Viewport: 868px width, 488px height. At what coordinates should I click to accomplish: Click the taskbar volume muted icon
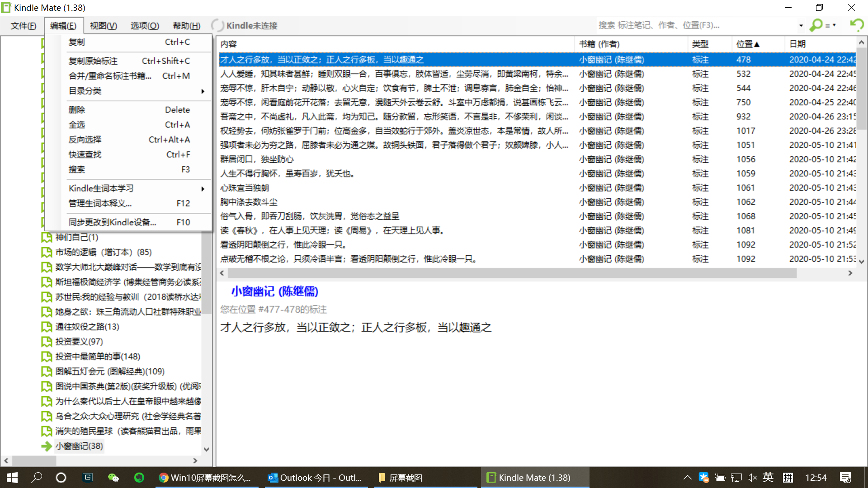point(752,478)
